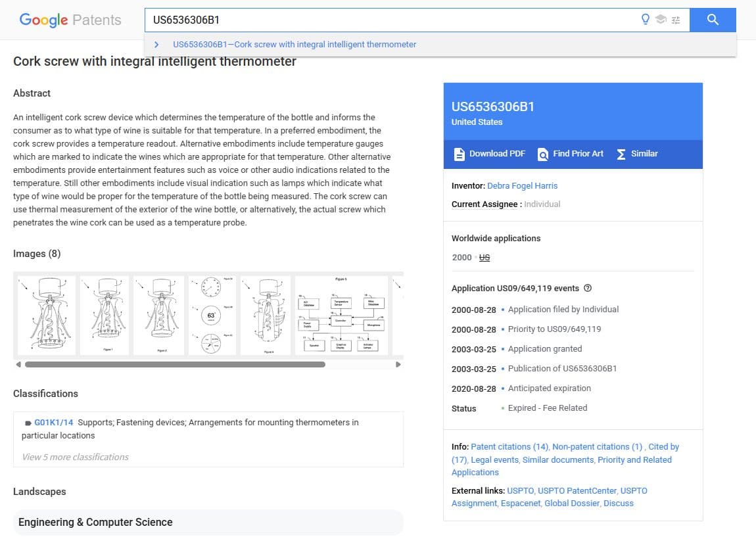The height and width of the screenshot is (539, 756).
Task: Open Figure 2 corkscrew thumbnail
Action: click(x=158, y=316)
